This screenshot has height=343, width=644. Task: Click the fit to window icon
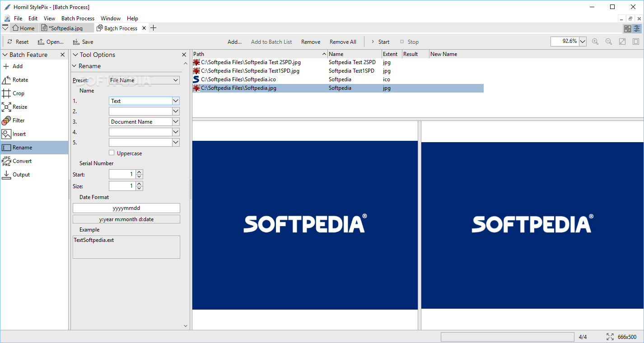pyautogui.click(x=622, y=42)
